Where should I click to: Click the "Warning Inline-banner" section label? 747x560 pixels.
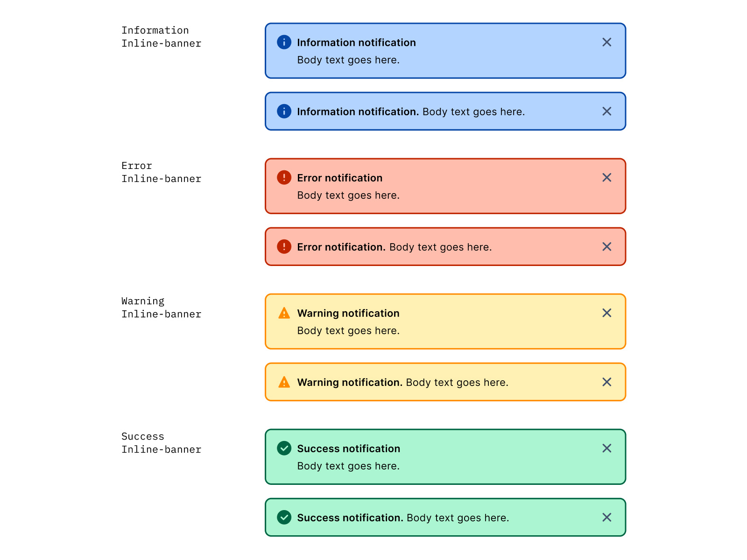pyautogui.click(x=161, y=308)
